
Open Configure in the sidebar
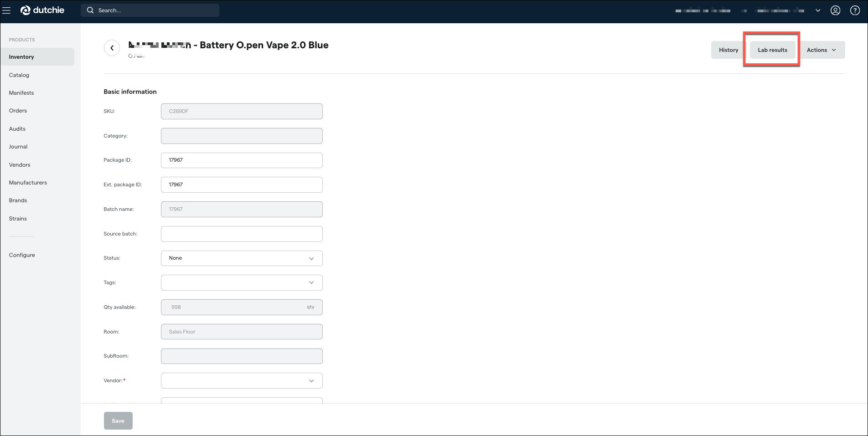(x=22, y=255)
